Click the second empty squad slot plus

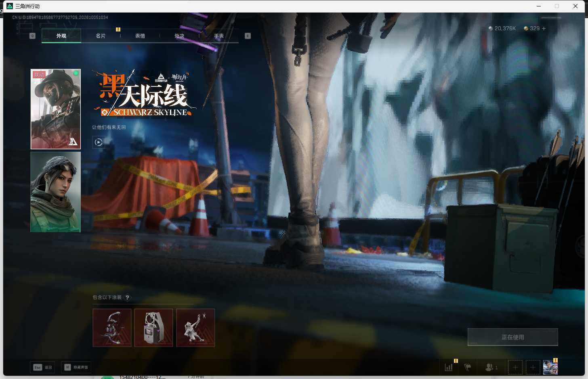[533, 367]
